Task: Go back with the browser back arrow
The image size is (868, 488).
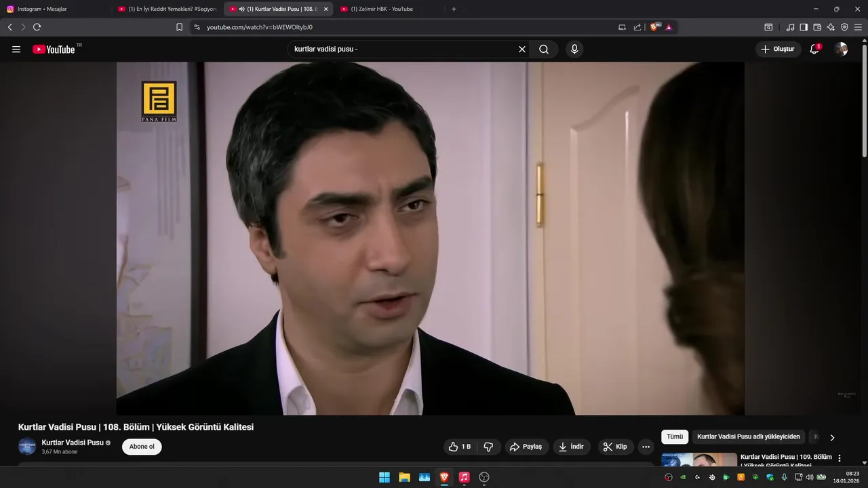Action: [x=10, y=27]
